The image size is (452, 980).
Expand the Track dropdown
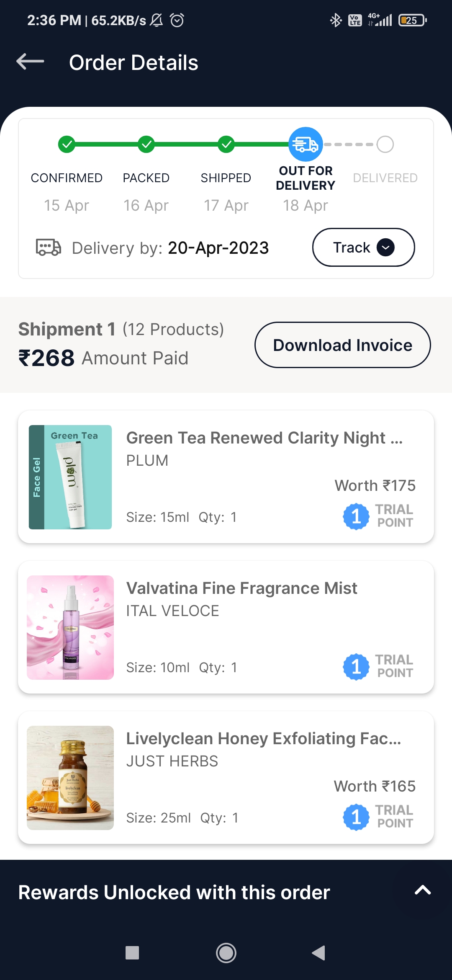coord(363,248)
